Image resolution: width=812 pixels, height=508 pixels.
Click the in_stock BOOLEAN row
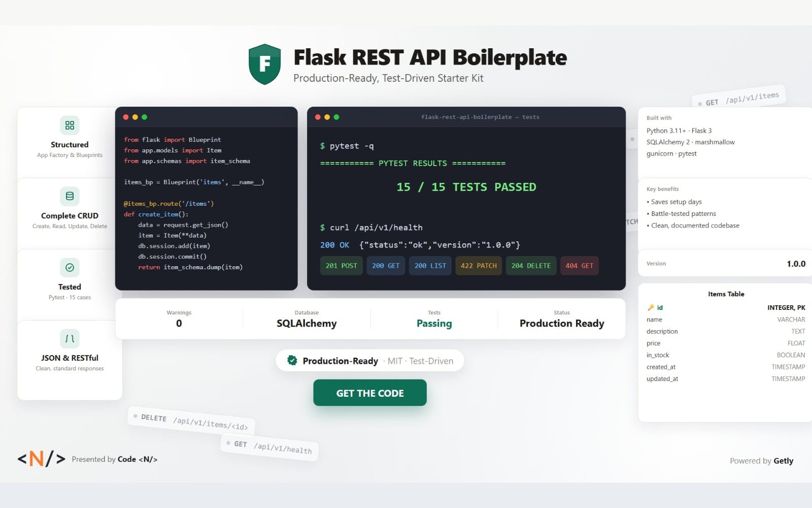coord(726,355)
